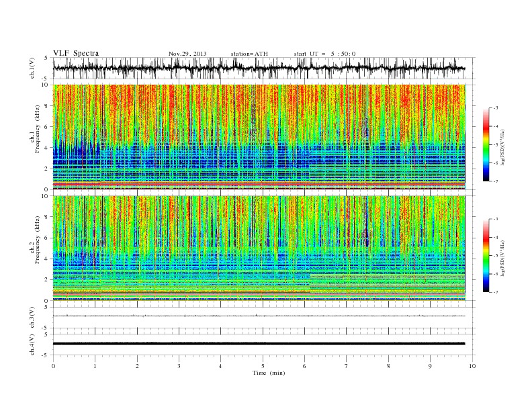532x411 pixels.
Task: Click the thick black ch.4 voltage trace
Action: coord(259,344)
